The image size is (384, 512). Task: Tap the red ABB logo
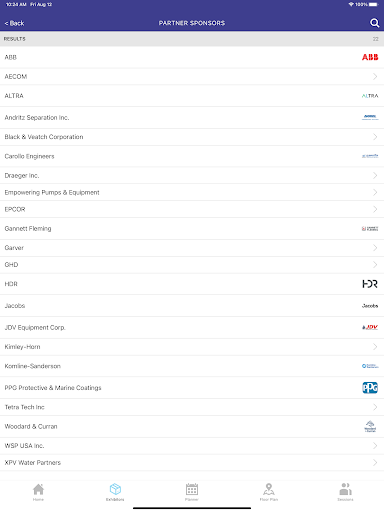click(x=370, y=57)
